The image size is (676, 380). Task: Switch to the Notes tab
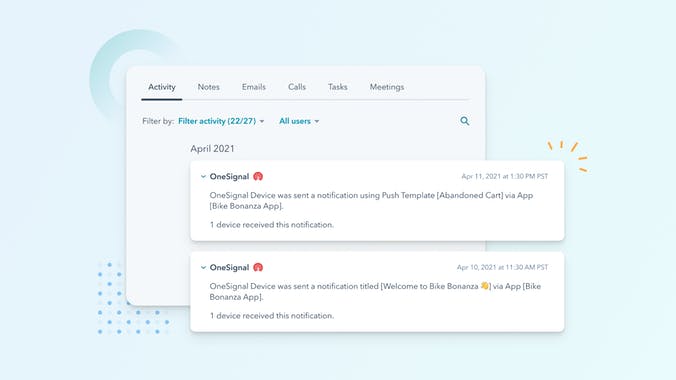tap(209, 87)
